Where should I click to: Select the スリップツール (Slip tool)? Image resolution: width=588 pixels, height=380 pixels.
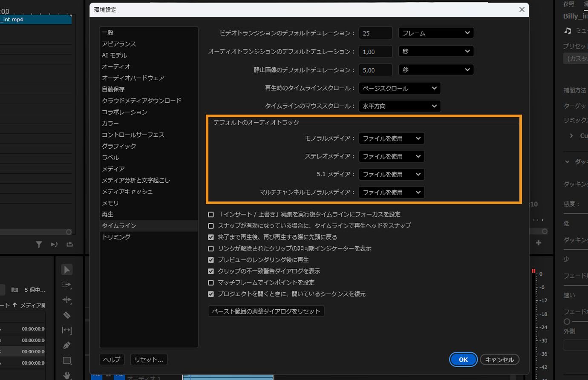click(67, 331)
